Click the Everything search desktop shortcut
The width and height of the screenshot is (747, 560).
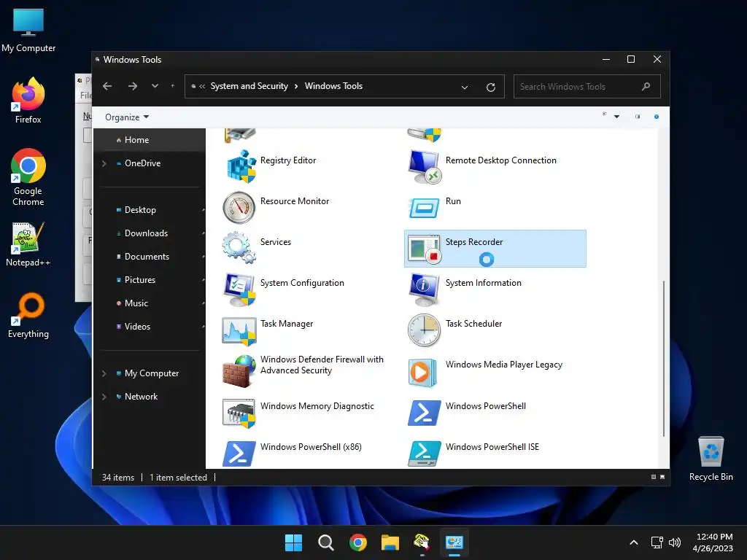tap(28, 315)
